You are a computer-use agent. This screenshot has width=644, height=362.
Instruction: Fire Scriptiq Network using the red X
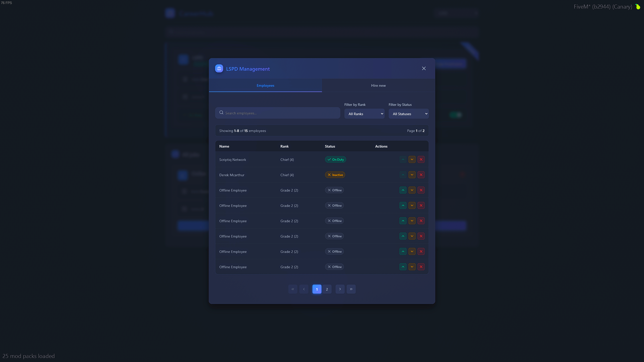click(421, 159)
